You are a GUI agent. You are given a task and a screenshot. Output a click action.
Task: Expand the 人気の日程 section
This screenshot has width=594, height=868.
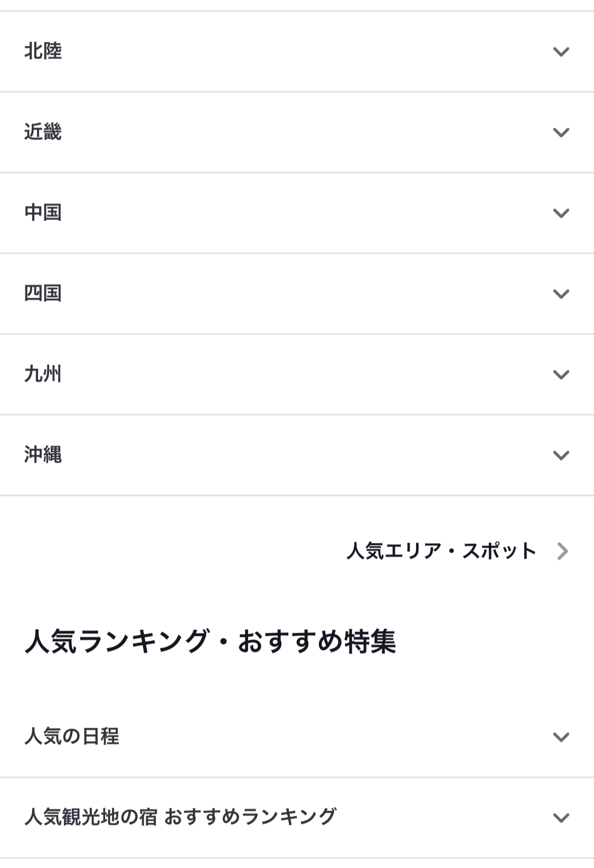[x=72, y=737]
